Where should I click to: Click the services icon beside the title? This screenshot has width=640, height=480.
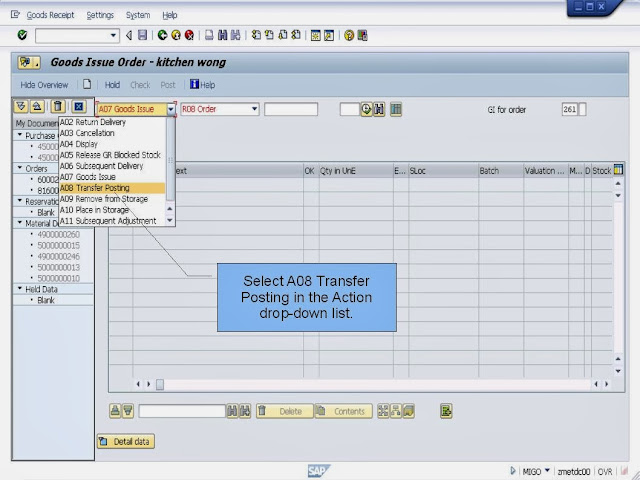click(x=29, y=62)
